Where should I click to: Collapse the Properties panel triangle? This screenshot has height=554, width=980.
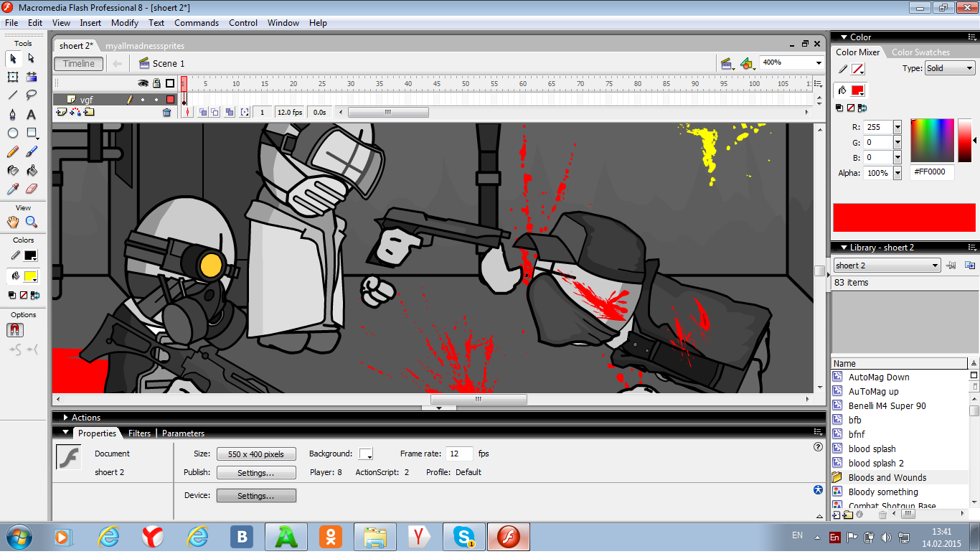pyautogui.click(x=65, y=433)
